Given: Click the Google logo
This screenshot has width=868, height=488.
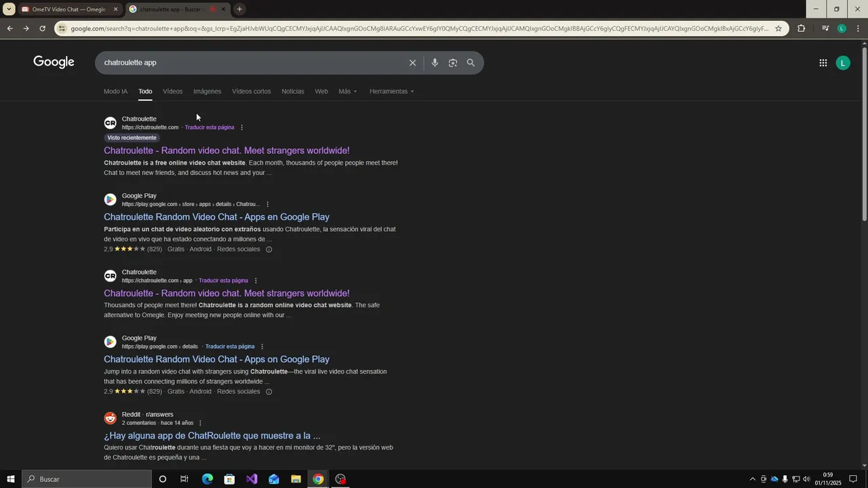Looking at the screenshot, I should (x=54, y=62).
